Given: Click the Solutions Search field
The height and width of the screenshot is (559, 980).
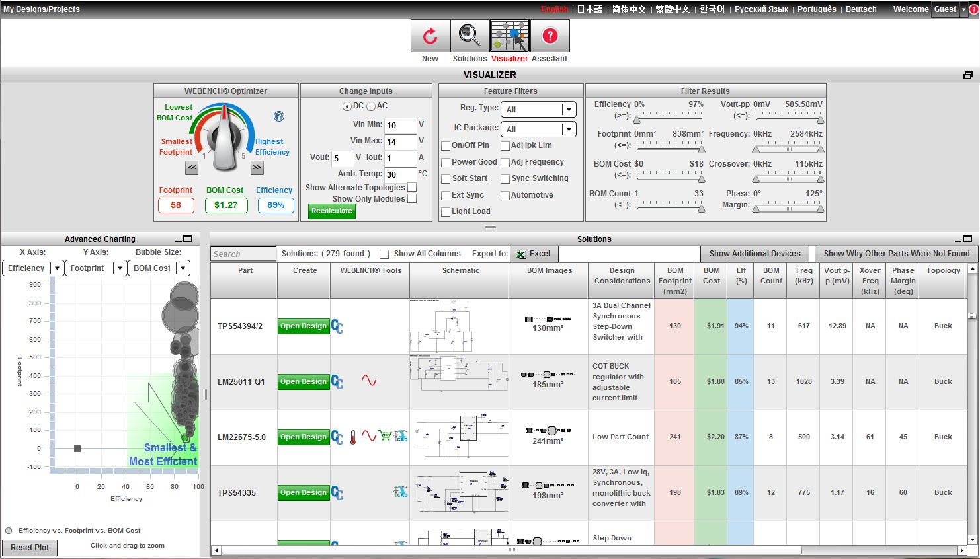Looking at the screenshot, I should click(243, 254).
